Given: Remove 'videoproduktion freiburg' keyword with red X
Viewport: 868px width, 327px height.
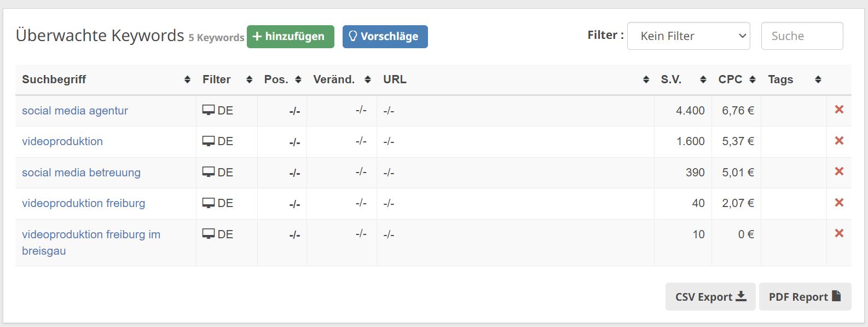Looking at the screenshot, I should tap(838, 203).
